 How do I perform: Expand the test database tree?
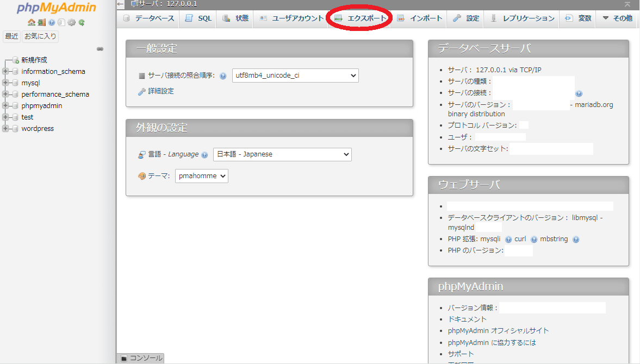[5, 117]
